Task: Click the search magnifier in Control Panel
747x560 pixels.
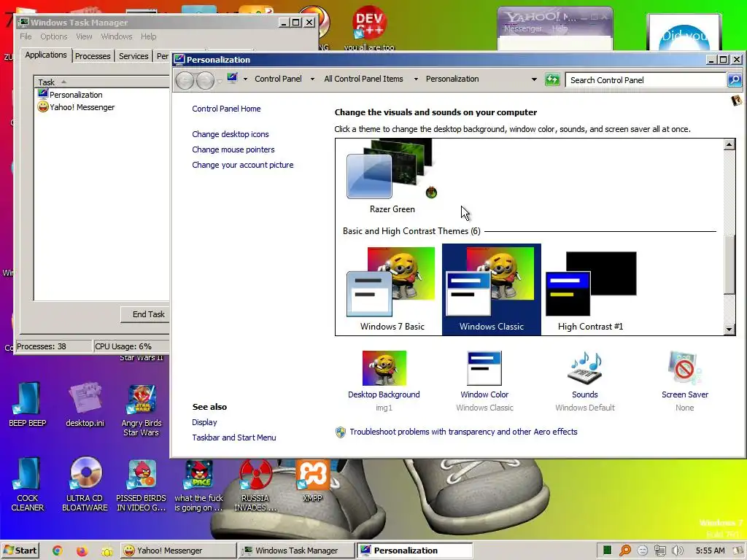Action: click(734, 79)
